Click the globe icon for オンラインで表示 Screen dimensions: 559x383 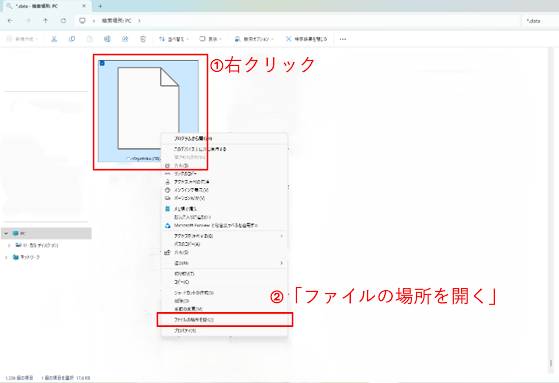[x=168, y=190]
